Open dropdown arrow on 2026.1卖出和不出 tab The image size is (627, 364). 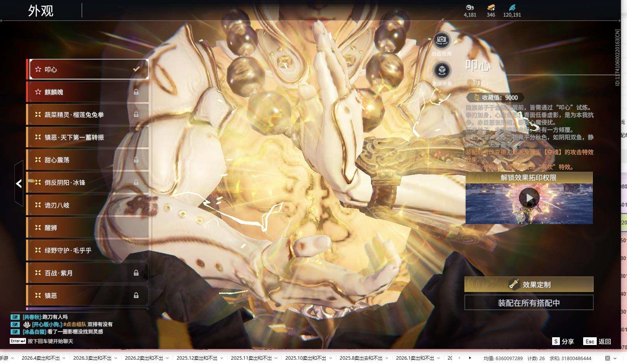438,358
